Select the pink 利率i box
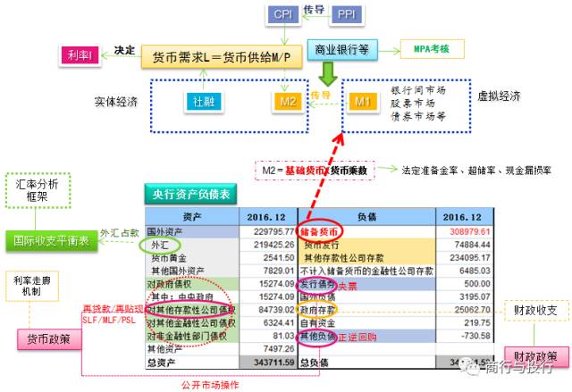572x392 pixels. [x=80, y=55]
